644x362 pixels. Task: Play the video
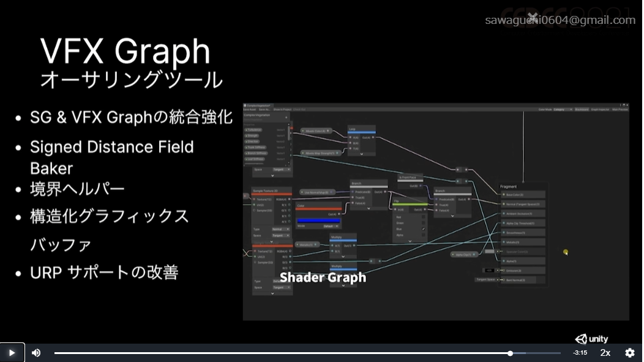point(12,353)
